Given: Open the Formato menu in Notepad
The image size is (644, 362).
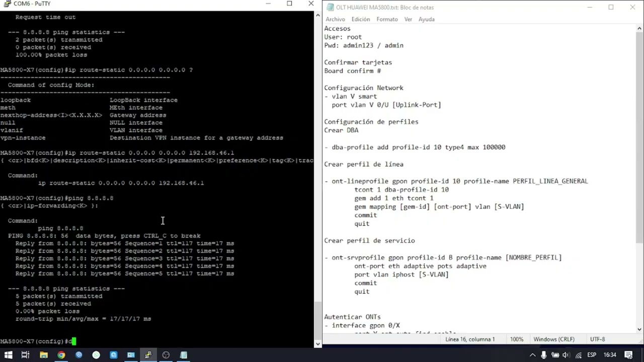Looking at the screenshot, I should pyautogui.click(x=387, y=19).
